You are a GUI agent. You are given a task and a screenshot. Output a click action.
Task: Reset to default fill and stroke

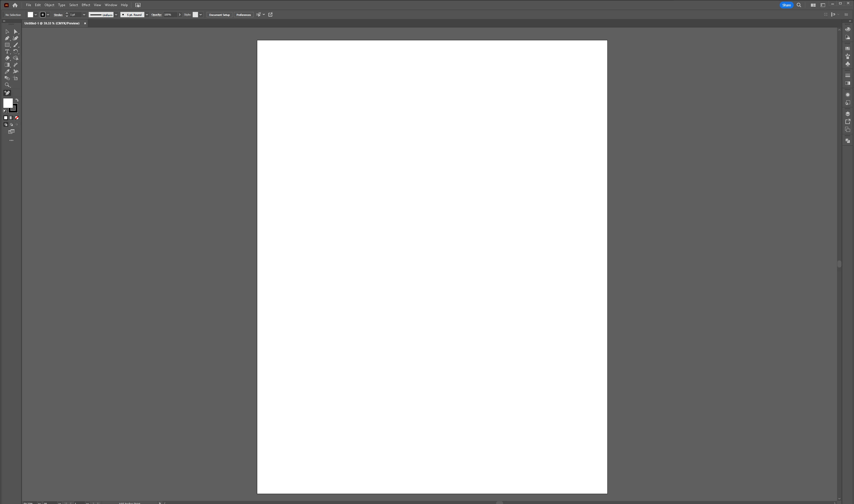pos(5,111)
